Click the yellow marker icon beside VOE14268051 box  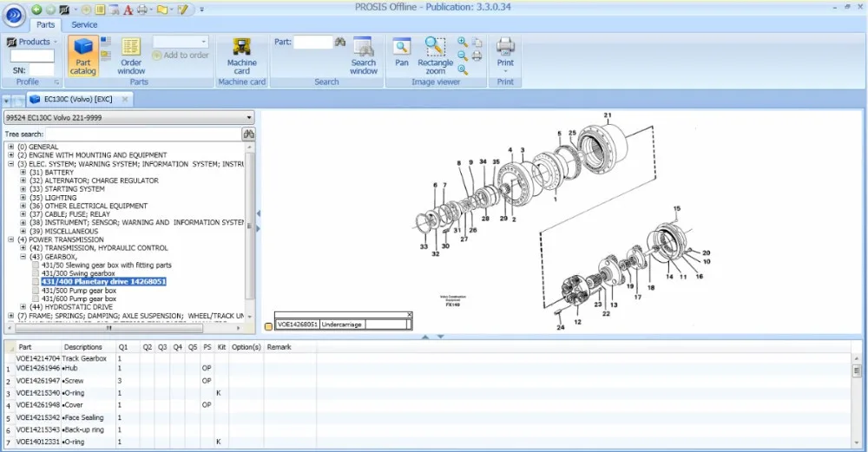268,326
